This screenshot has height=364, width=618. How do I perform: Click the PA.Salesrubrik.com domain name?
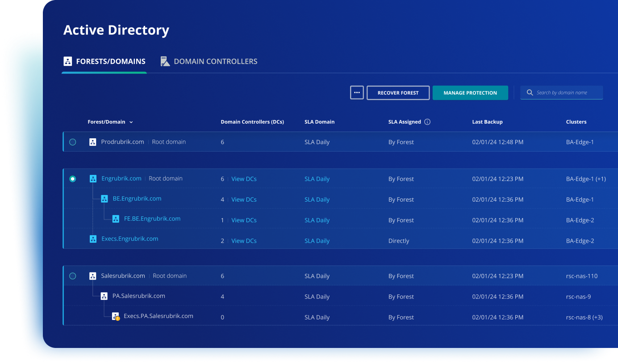[x=139, y=296]
